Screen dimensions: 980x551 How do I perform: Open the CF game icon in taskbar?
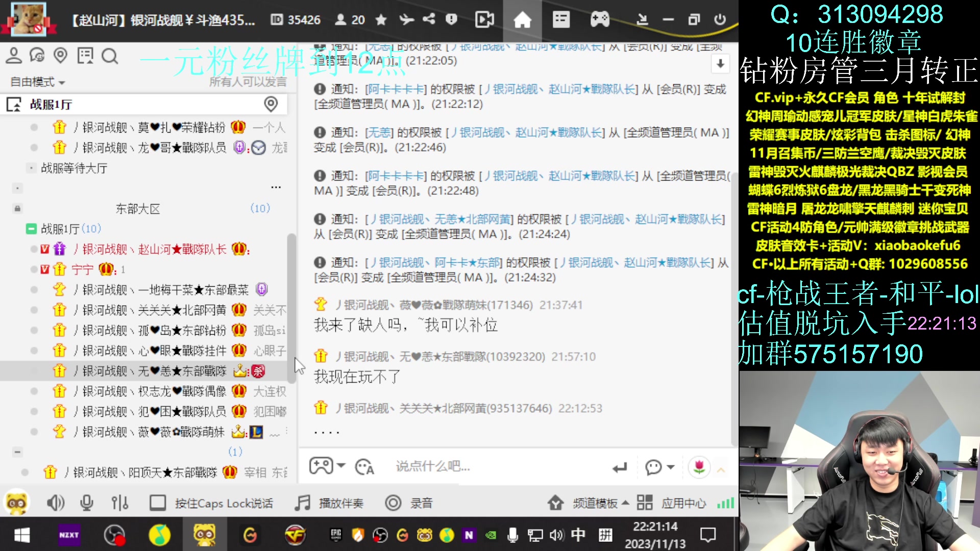[x=295, y=535]
